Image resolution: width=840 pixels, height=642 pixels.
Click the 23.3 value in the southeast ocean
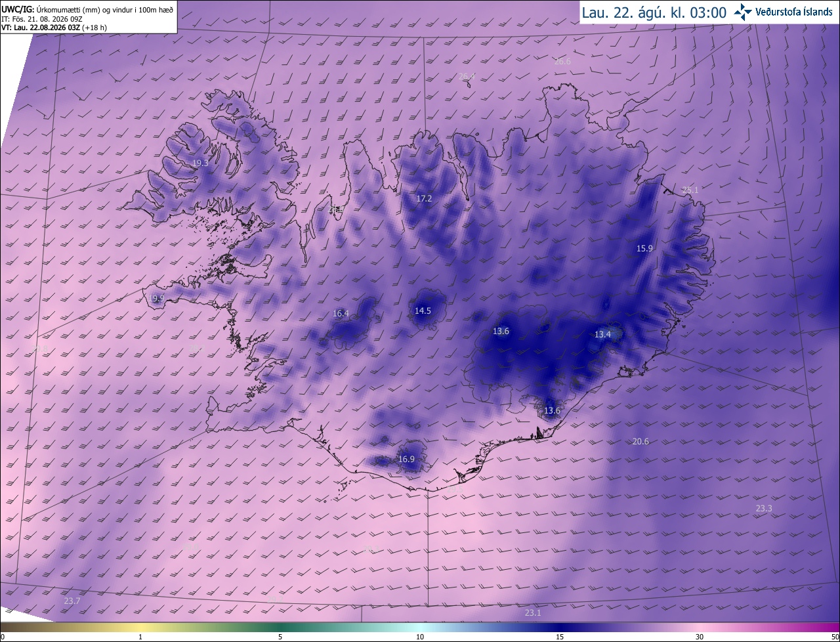764,509
